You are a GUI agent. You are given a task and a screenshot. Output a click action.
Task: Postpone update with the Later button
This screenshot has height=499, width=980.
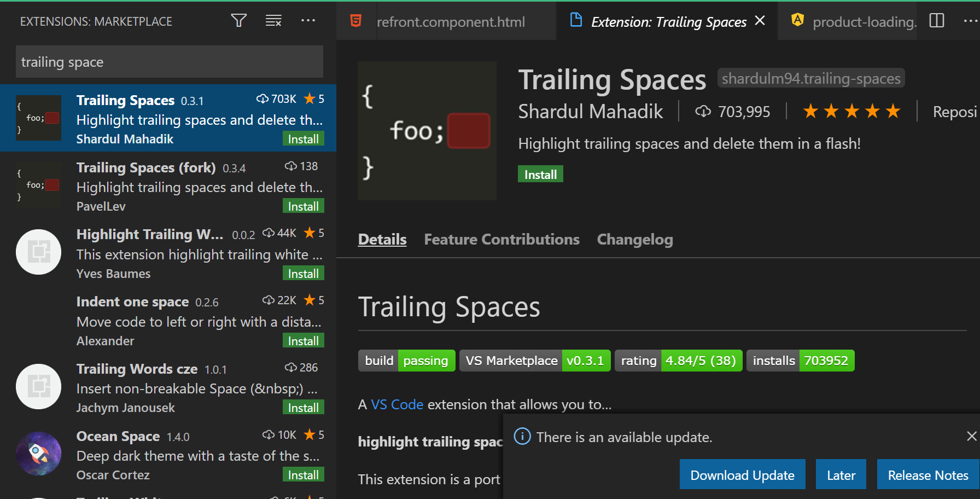tap(841, 474)
